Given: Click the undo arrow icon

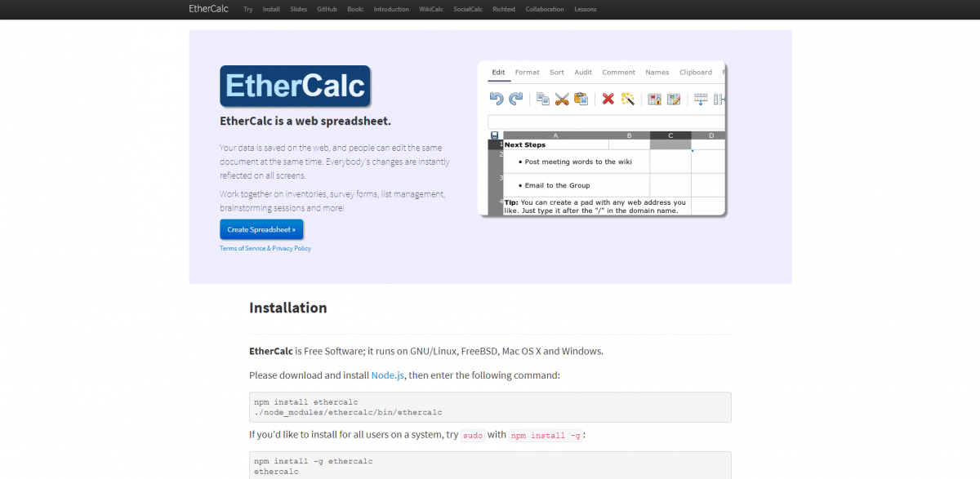Looking at the screenshot, I should click(497, 99).
